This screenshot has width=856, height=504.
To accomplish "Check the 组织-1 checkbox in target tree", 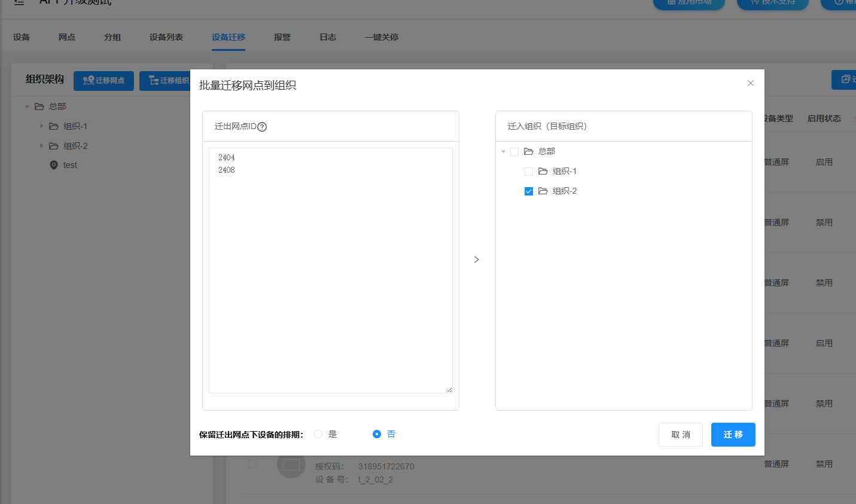I will point(529,172).
